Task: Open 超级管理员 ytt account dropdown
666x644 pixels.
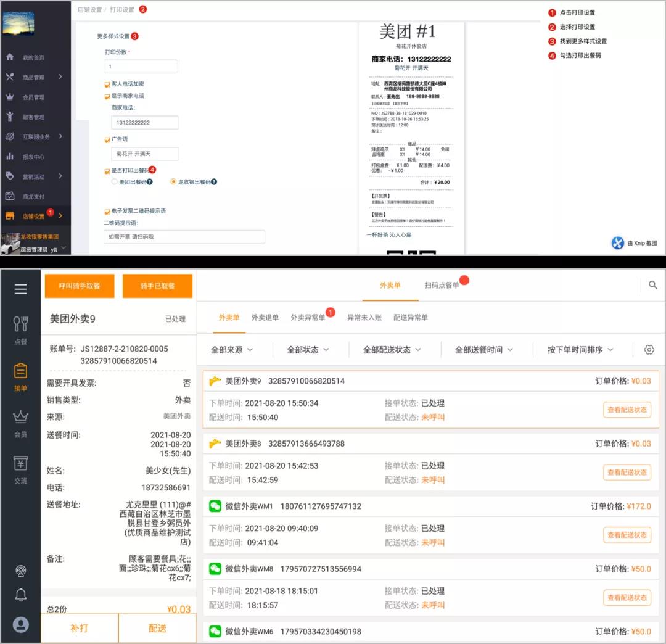Action: [43, 249]
